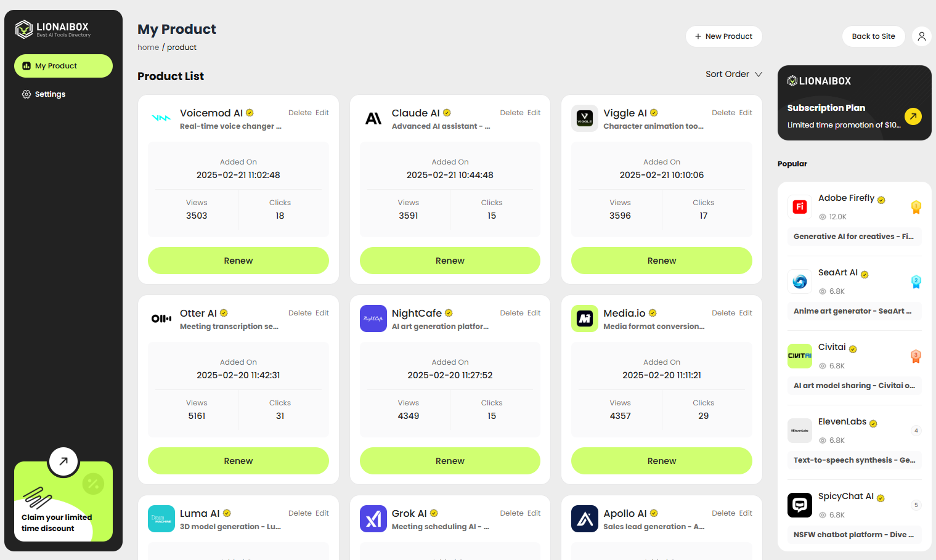Click the Back to Site button

pyautogui.click(x=873, y=36)
